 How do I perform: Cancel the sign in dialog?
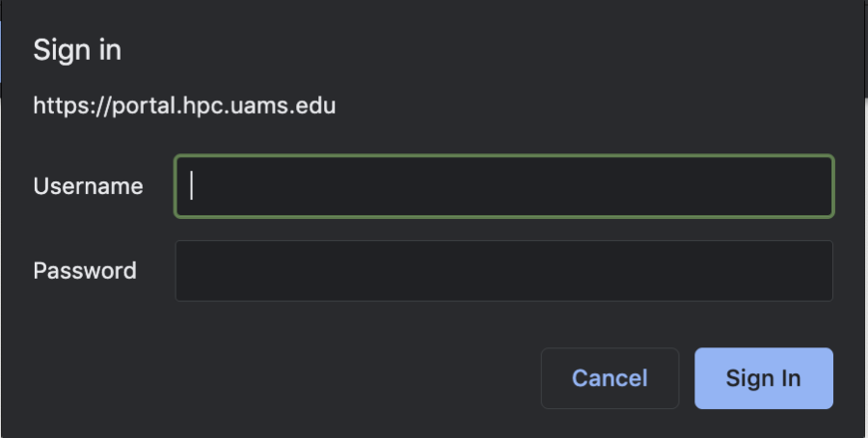click(610, 378)
